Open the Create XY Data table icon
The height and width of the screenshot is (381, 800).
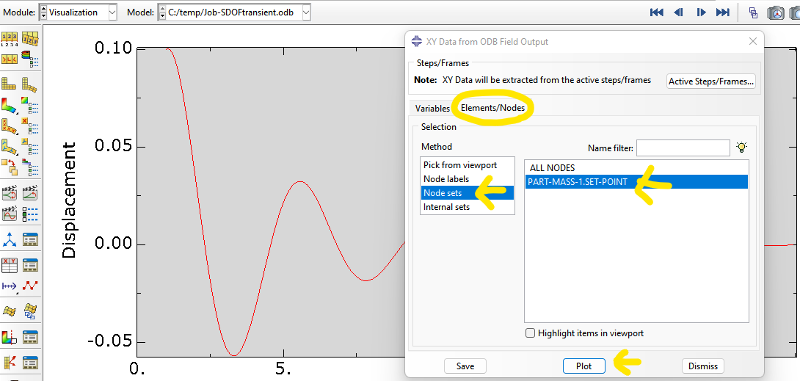coord(10,265)
